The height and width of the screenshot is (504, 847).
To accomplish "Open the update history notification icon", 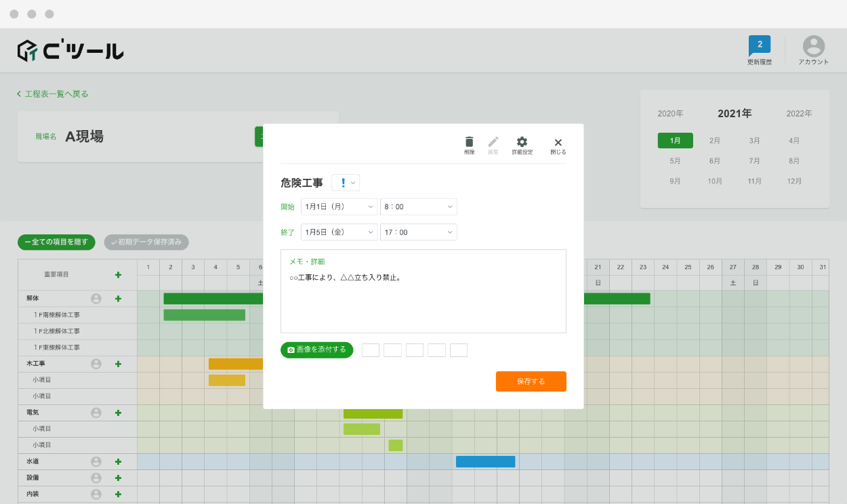I will (759, 46).
